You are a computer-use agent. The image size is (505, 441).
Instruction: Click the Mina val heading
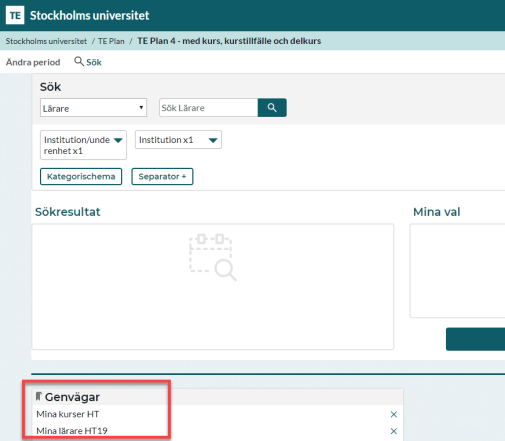coord(437,212)
